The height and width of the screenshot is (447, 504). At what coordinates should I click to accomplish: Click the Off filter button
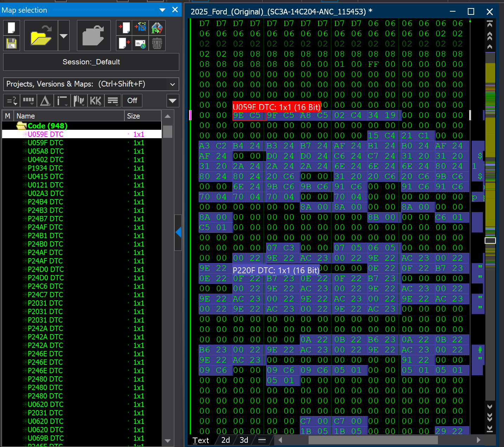[132, 101]
